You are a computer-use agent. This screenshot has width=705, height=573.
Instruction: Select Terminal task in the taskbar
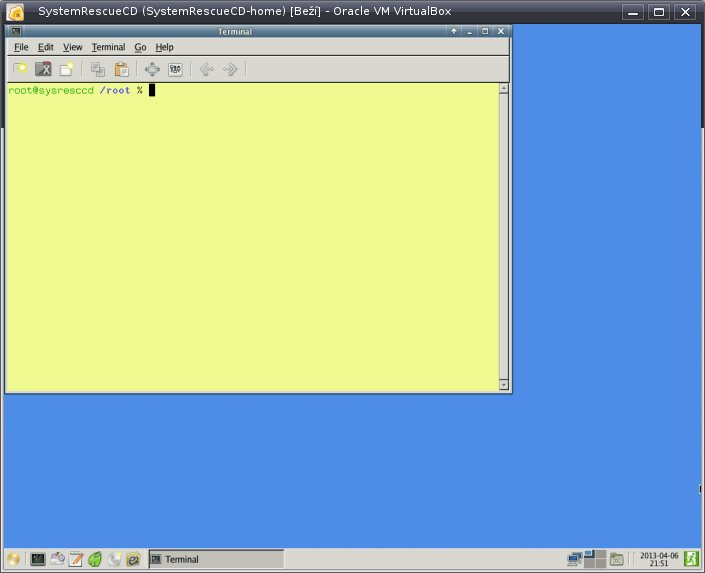(x=216, y=559)
